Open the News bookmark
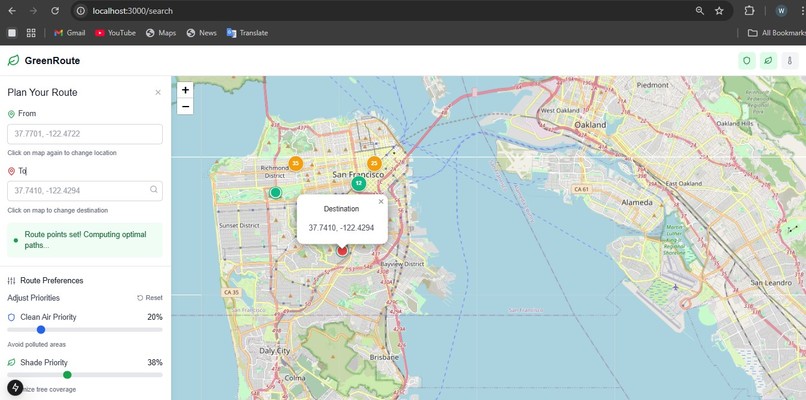Viewport: 806px width, 400px height. (202, 33)
